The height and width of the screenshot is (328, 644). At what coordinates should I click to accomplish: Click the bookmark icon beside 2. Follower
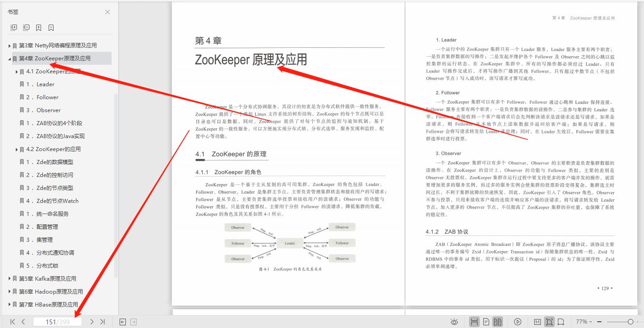click(22, 97)
